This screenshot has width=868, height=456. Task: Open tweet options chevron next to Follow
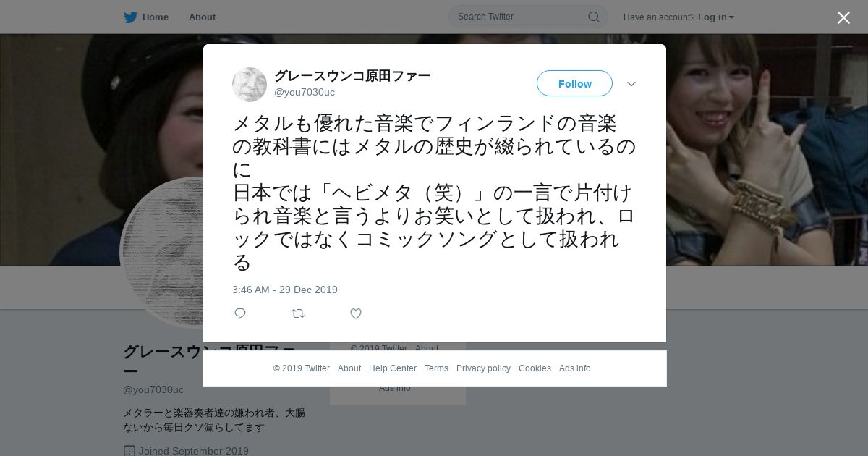coord(631,84)
